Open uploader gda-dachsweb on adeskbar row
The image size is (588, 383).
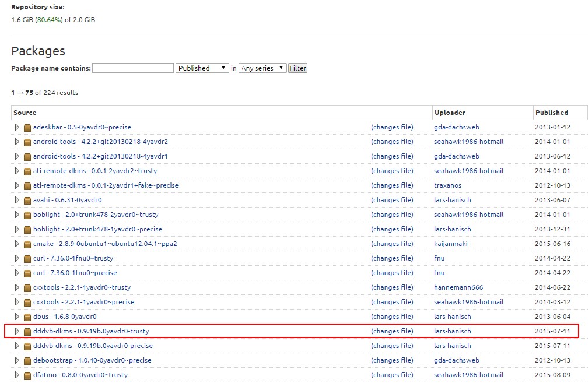click(x=457, y=127)
